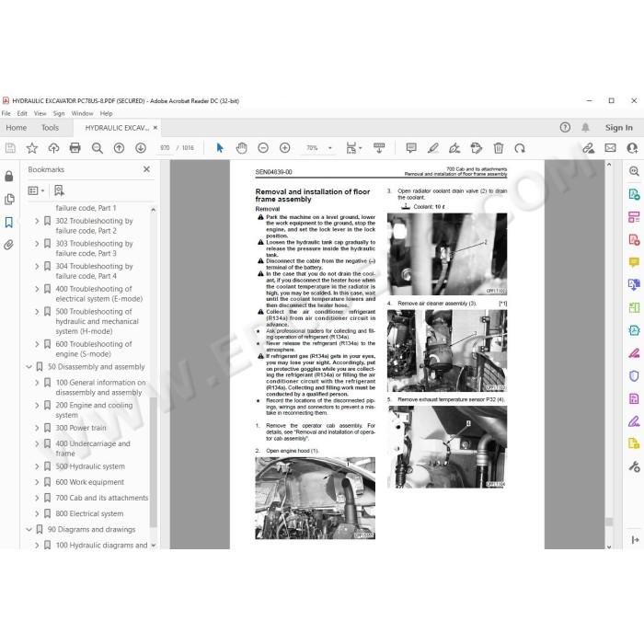
Task: Click the stamp tool icon
Action: point(477,148)
